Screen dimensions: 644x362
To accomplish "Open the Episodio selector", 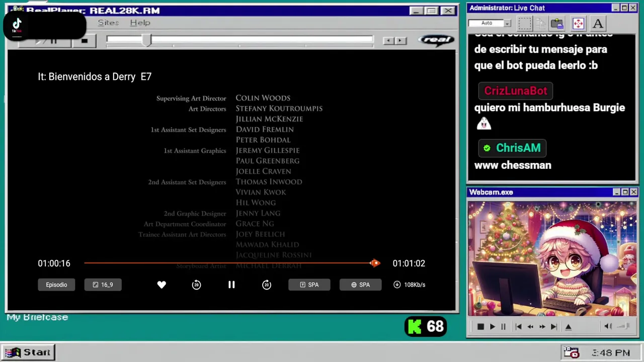I will point(56,285).
